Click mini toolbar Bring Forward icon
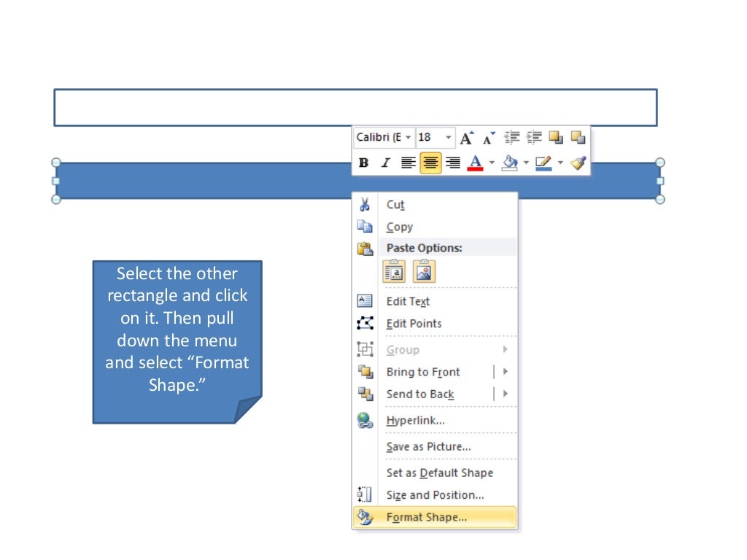747x560 pixels. point(555,138)
